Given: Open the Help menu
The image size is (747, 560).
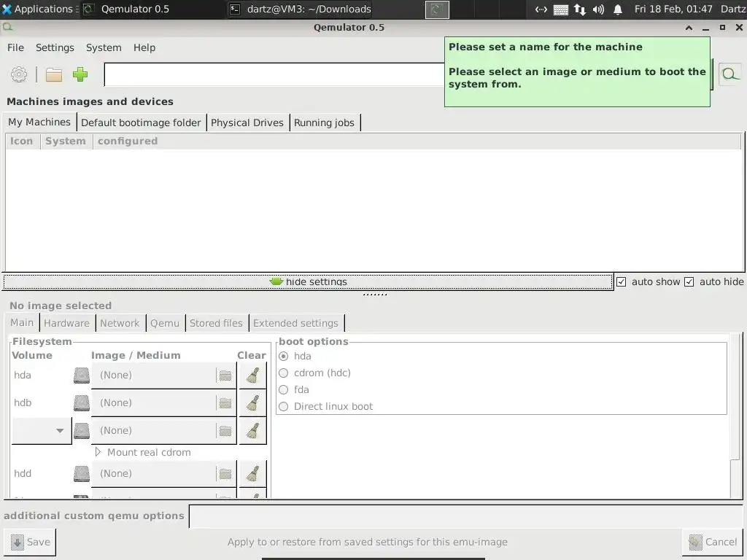Looking at the screenshot, I should coord(144,47).
